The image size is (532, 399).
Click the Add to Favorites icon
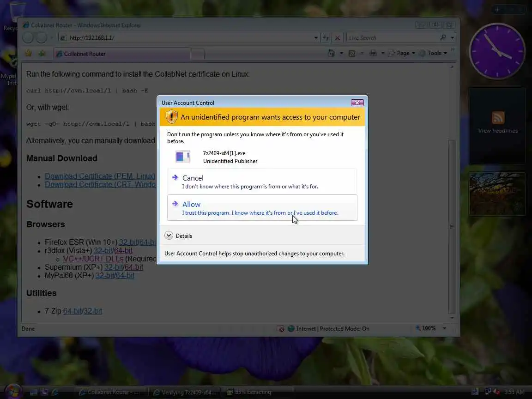pos(42,53)
